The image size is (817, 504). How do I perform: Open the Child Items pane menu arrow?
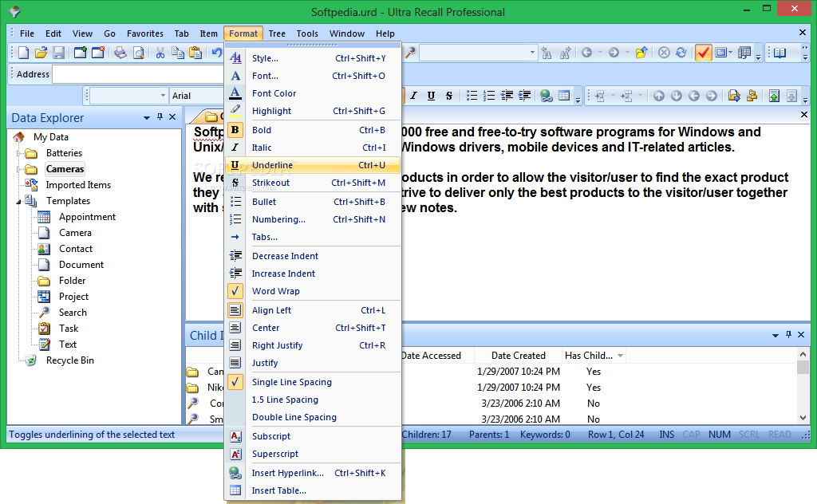pos(776,335)
